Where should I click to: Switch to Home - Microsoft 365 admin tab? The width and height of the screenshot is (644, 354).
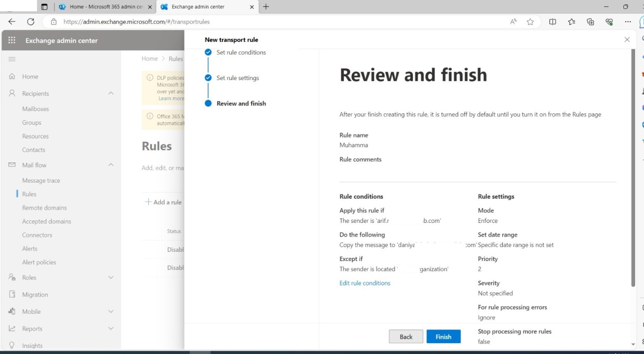[x=105, y=7]
